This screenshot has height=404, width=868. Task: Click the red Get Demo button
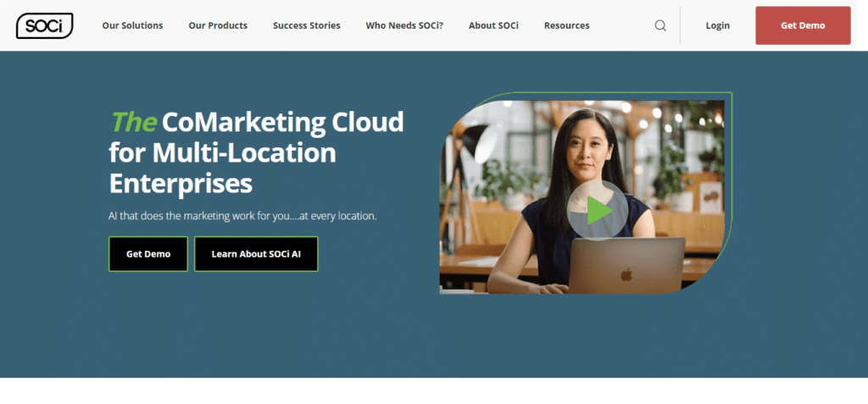(803, 25)
